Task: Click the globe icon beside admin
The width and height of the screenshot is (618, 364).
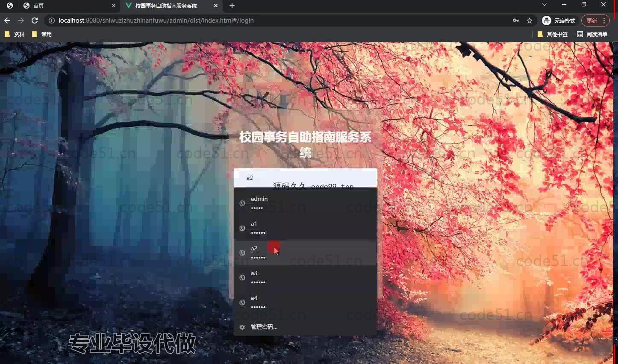Action: [242, 203]
